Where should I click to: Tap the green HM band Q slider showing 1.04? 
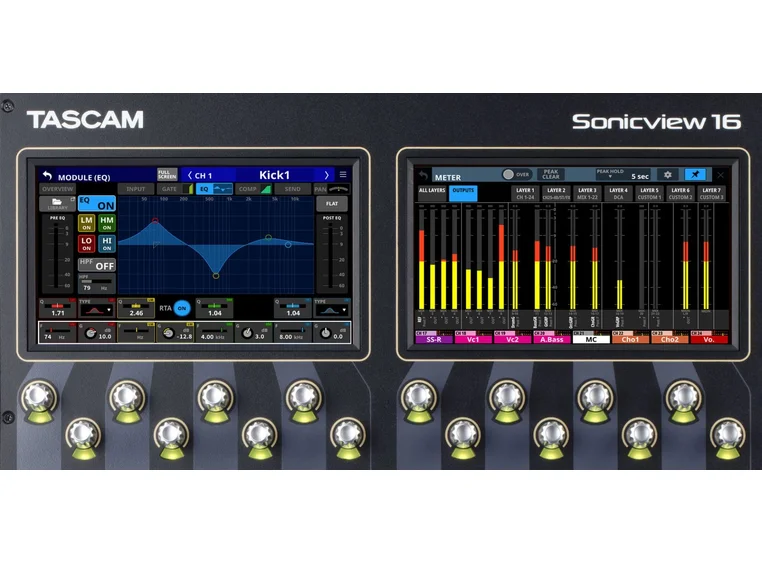coord(214,308)
